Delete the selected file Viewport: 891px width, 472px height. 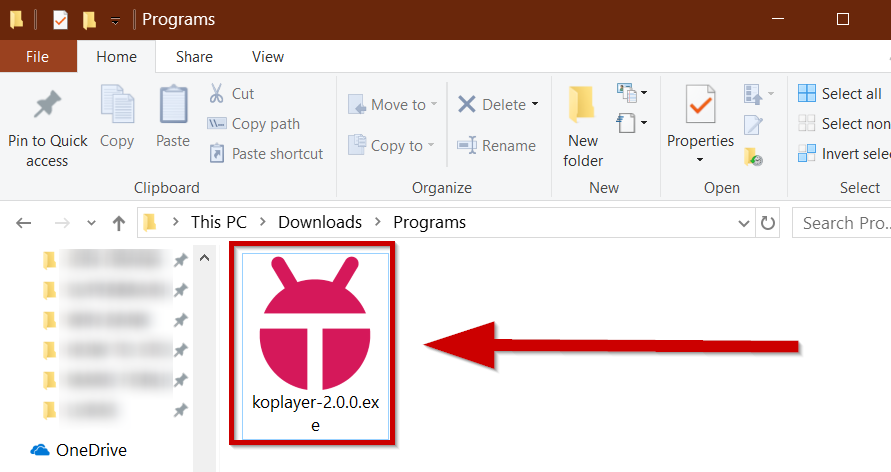point(492,105)
